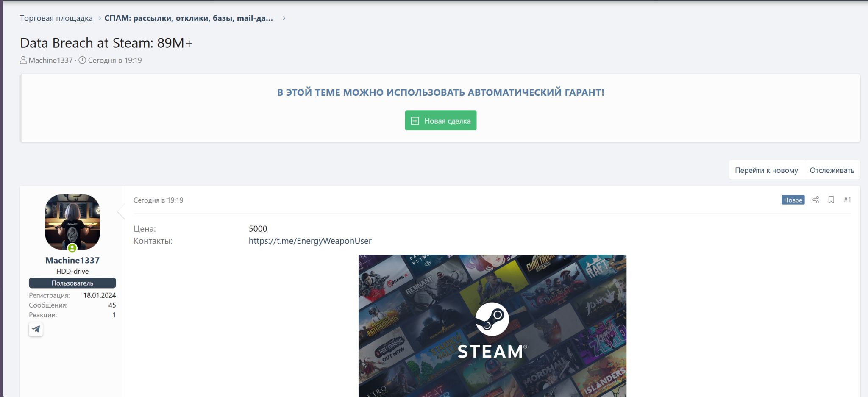Click the registration date 18.01.2024

pyautogui.click(x=100, y=295)
